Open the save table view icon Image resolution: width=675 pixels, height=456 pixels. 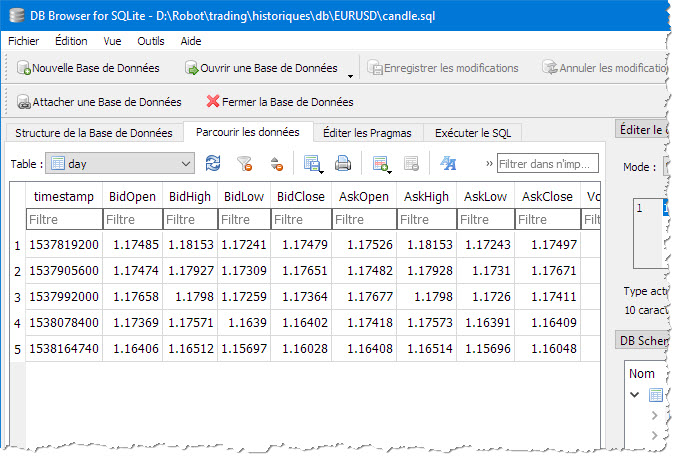coord(313,164)
